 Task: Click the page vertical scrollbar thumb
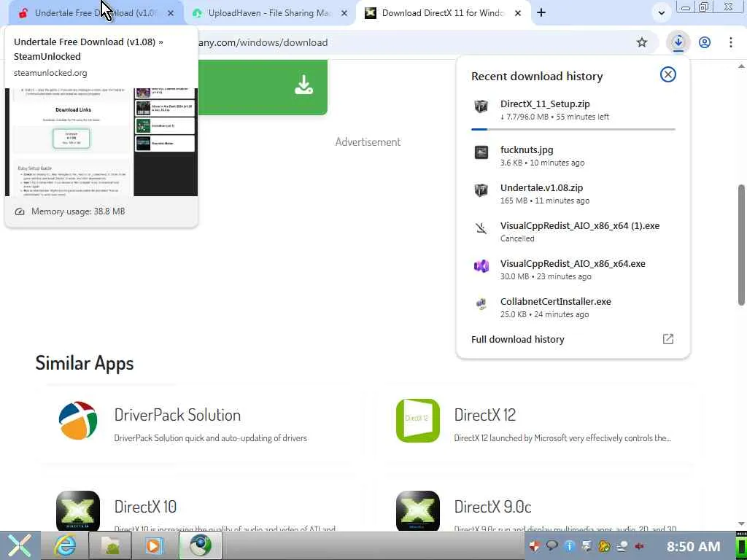(x=741, y=245)
